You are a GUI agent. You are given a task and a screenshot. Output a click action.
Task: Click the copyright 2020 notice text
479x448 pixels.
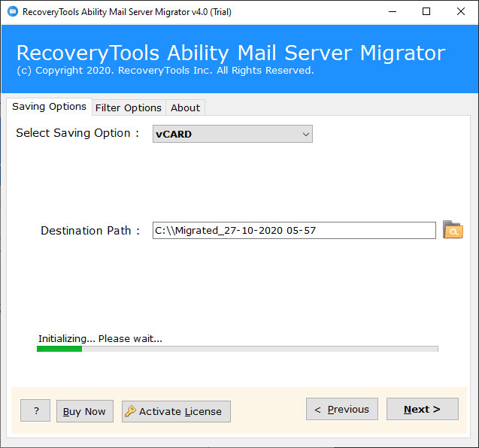[x=165, y=71]
